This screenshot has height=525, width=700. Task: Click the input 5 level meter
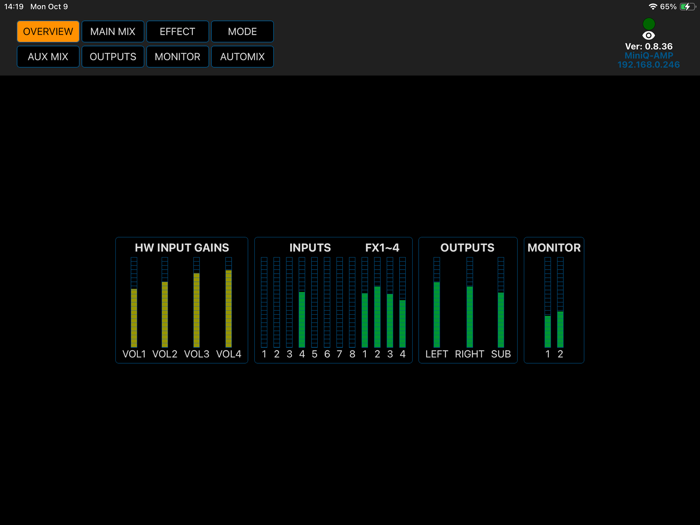(314, 302)
